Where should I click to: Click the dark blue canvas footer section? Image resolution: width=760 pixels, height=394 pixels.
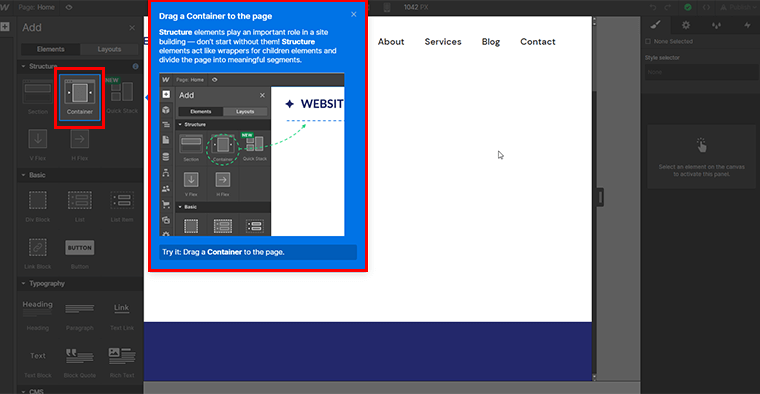tap(367, 351)
